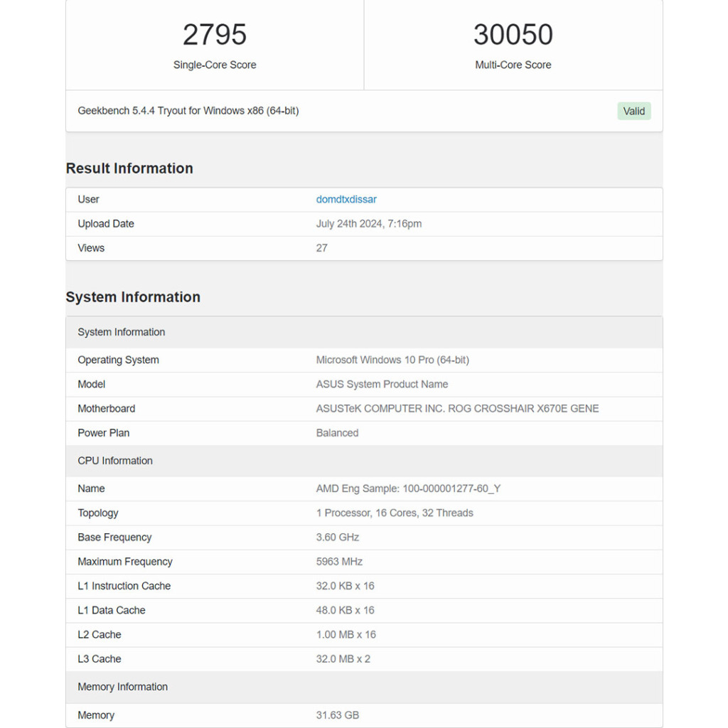Click the 32.0 MB x 2 value
Image resolution: width=728 pixels, height=728 pixels.
click(x=343, y=659)
